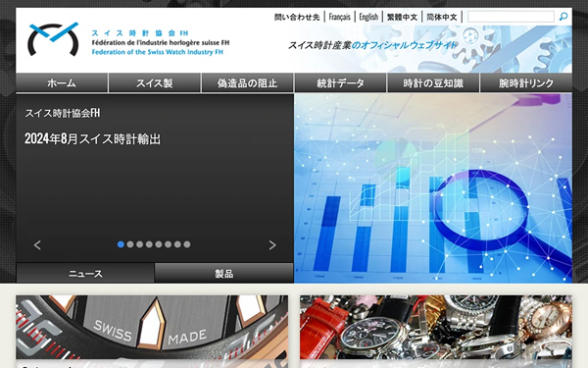This screenshot has height=368, width=588.
Task: Select the fourth carousel dot
Action: click(x=149, y=244)
